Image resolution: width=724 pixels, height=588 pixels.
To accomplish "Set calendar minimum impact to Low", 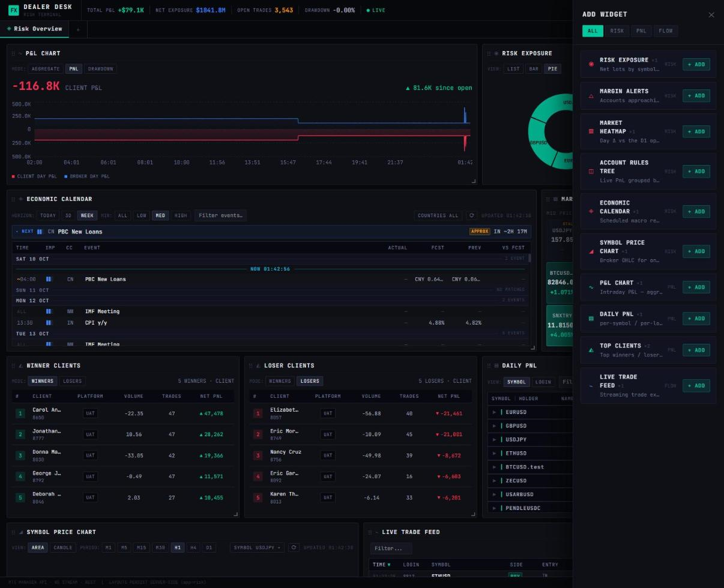I will tap(142, 215).
